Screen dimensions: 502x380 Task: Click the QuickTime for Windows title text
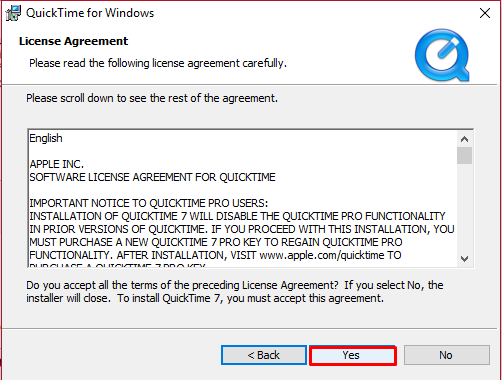[x=90, y=13]
